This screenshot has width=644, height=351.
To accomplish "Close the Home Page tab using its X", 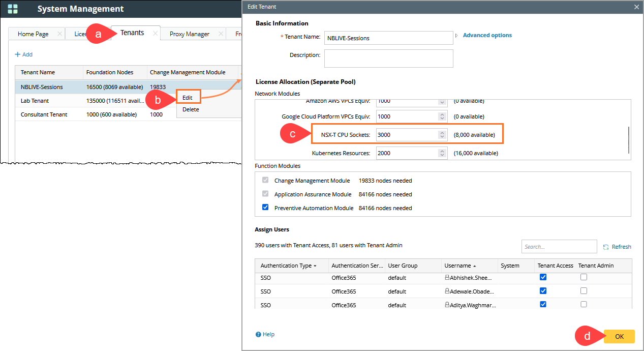I will [x=59, y=34].
